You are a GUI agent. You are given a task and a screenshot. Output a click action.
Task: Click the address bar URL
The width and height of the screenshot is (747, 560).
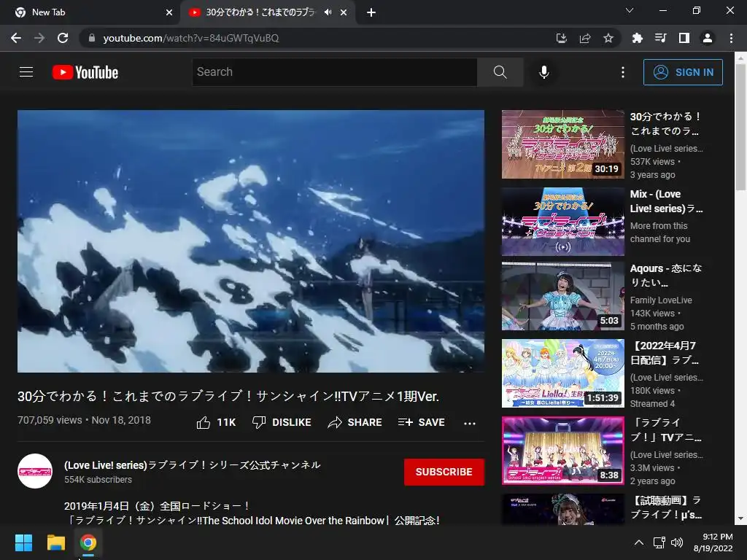point(190,38)
